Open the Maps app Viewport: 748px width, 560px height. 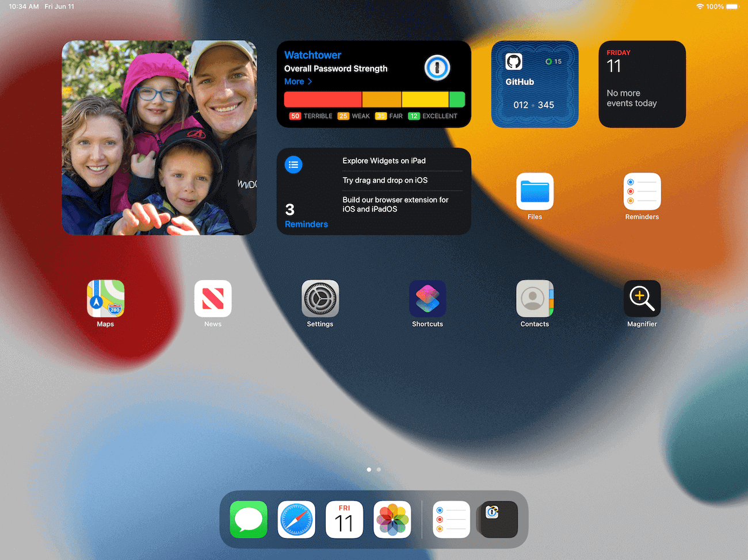(x=105, y=298)
